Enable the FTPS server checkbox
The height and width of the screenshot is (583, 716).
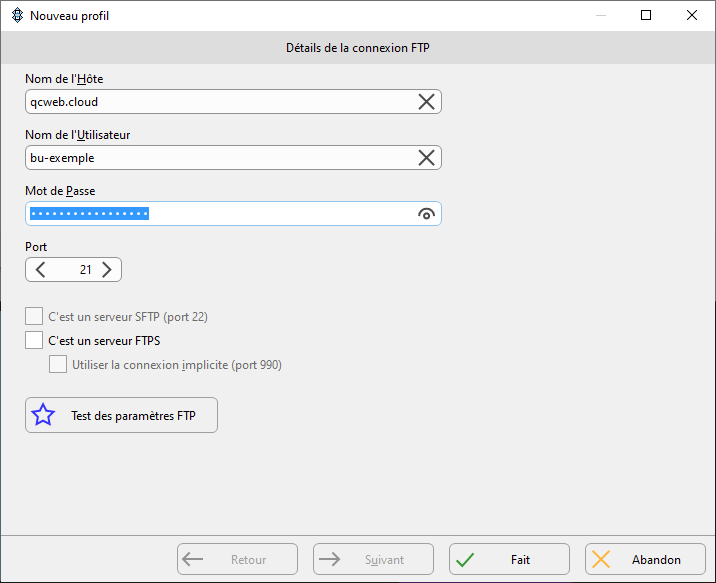(34, 340)
